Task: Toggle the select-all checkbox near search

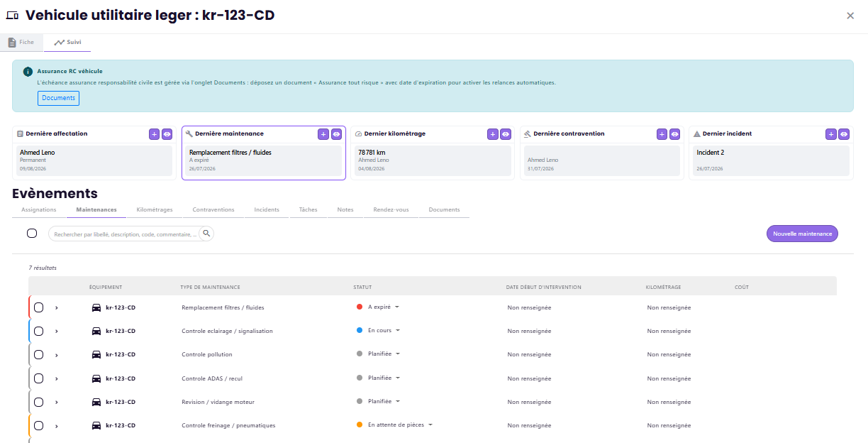Action: click(32, 234)
